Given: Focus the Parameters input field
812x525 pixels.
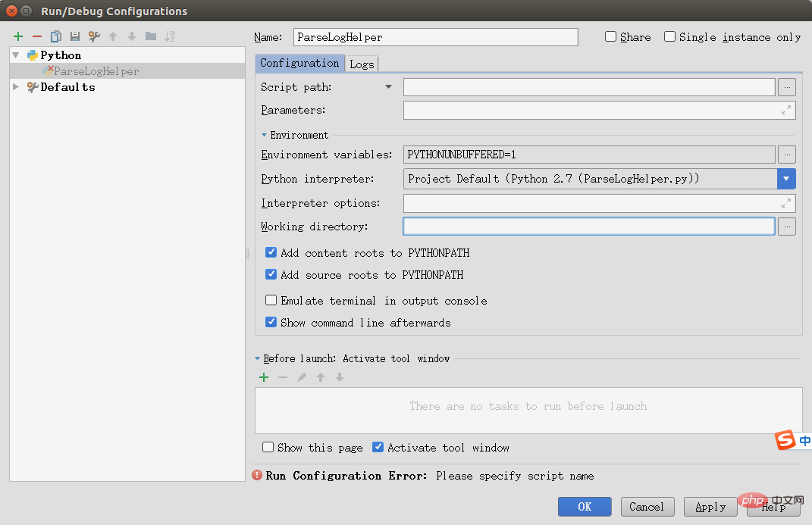Looking at the screenshot, I should [x=599, y=110].
